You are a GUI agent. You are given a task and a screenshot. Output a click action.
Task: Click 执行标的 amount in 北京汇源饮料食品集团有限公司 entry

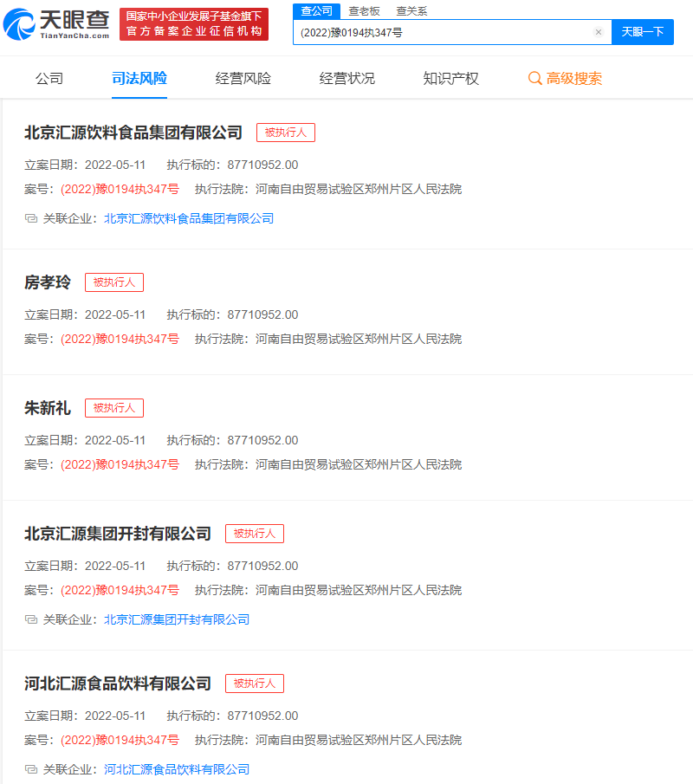[263, 165]
